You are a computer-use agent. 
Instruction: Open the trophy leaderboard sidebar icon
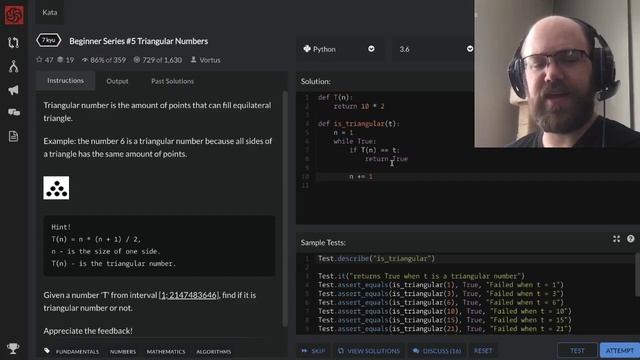(x=13, y=348)
